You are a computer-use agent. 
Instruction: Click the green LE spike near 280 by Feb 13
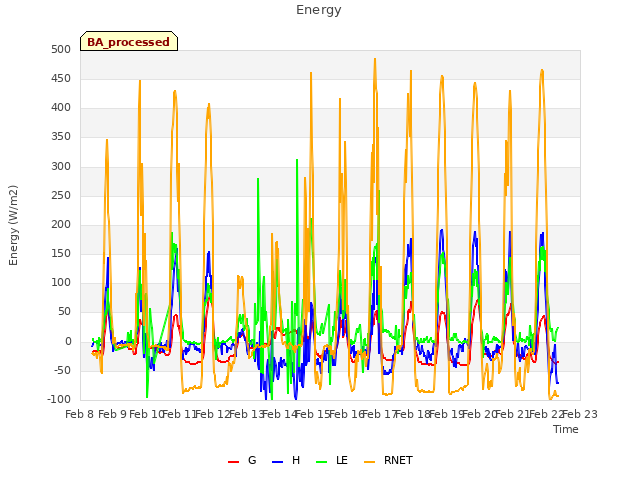coord(258,179)
